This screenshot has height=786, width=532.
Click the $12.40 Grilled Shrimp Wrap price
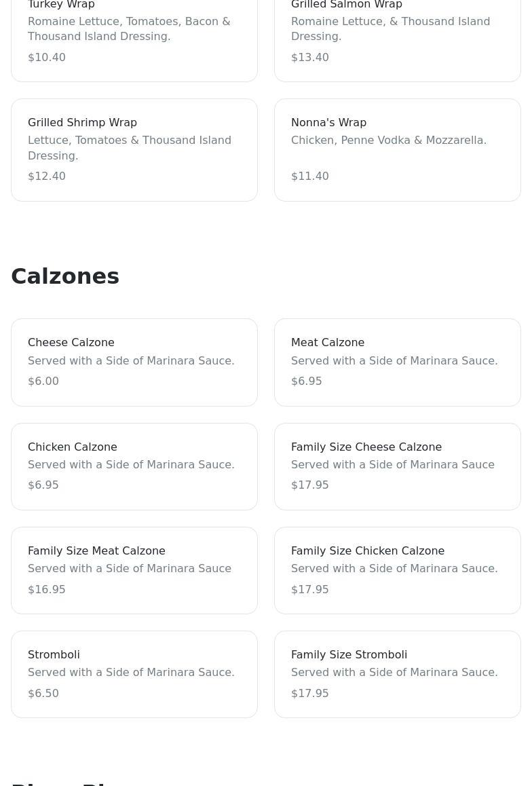(47, 176)
